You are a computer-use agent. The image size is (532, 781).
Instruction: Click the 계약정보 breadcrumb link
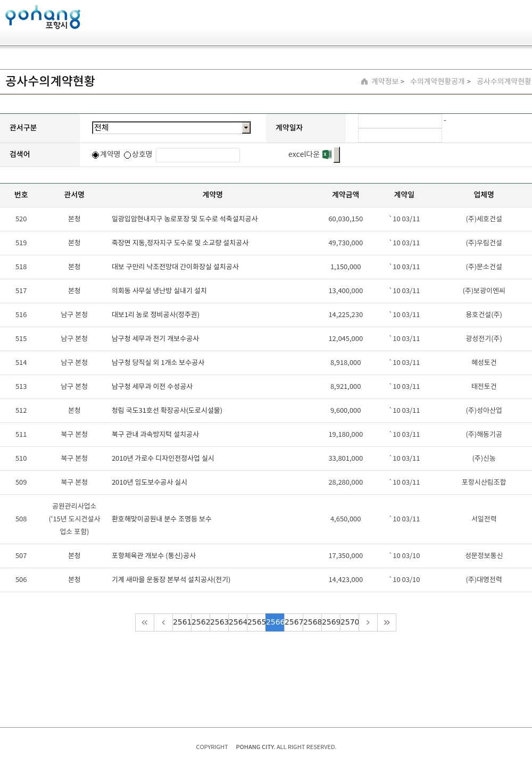click(x=385, y=81)
